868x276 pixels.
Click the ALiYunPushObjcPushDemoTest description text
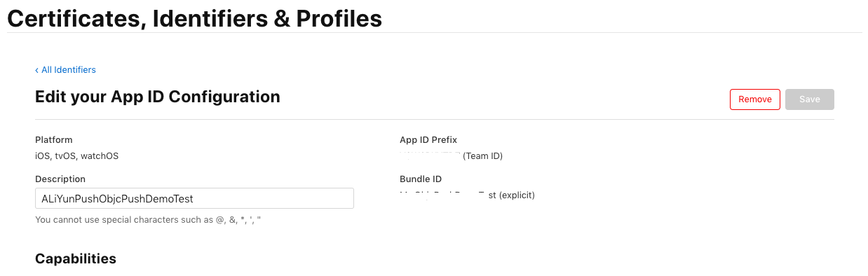click(x=117, y=199)
